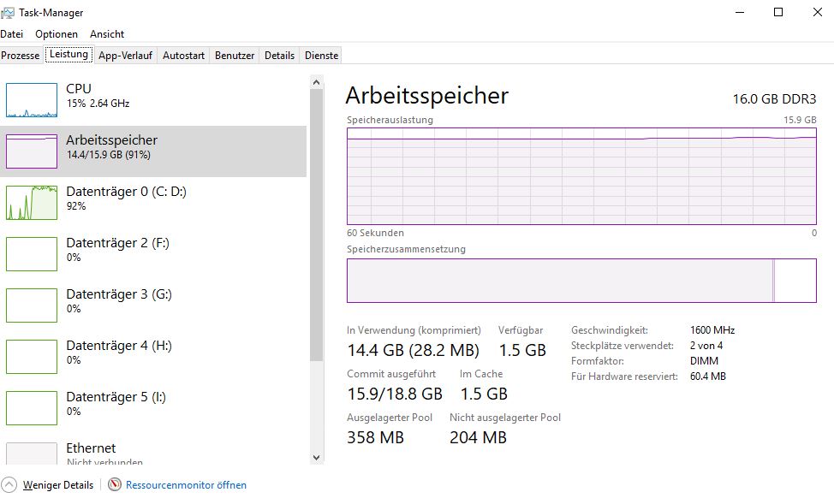Click the sidebar scrollbar down arrow

tap(318, 459)
